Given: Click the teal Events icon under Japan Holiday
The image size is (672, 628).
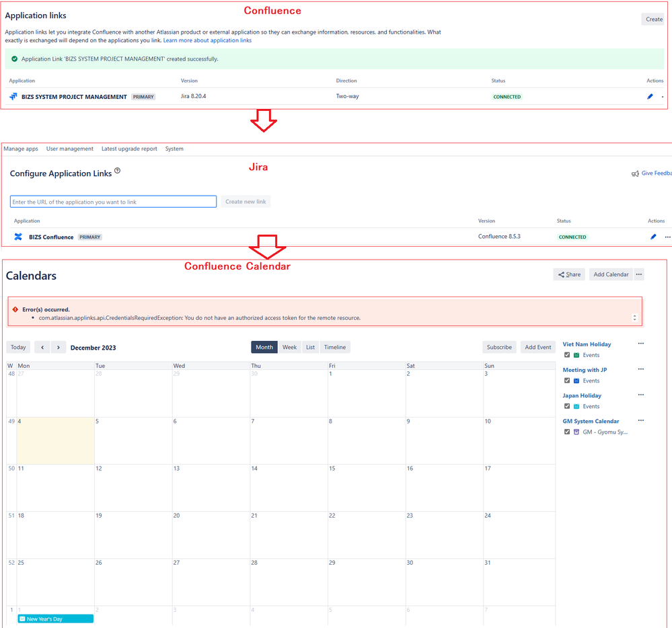Looking at the screenshot, I should [576, 407].
